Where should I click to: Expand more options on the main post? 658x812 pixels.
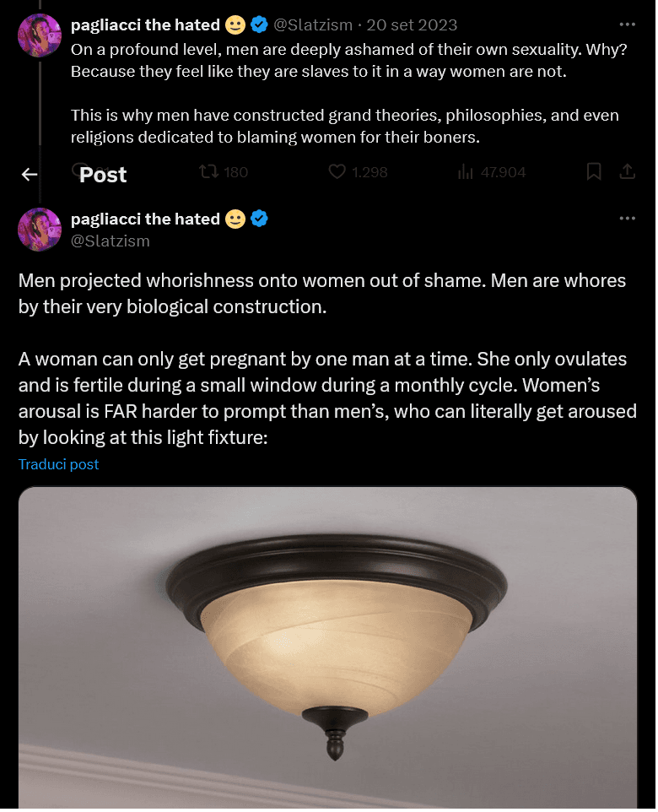coord(627,219)
